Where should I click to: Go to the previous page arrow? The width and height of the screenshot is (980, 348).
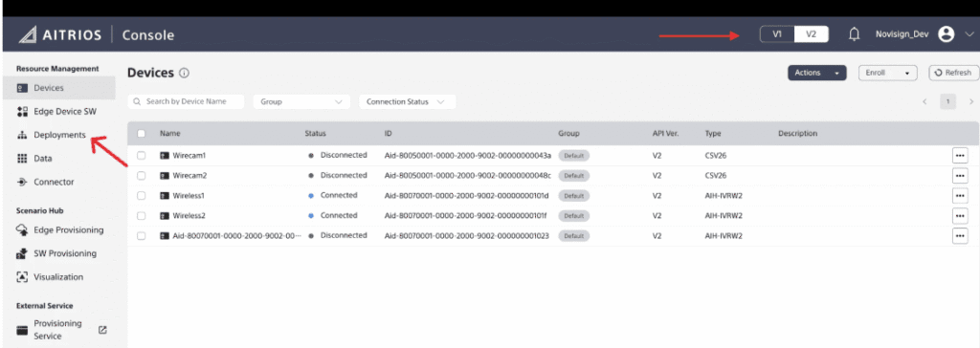(x=925, y=102)
